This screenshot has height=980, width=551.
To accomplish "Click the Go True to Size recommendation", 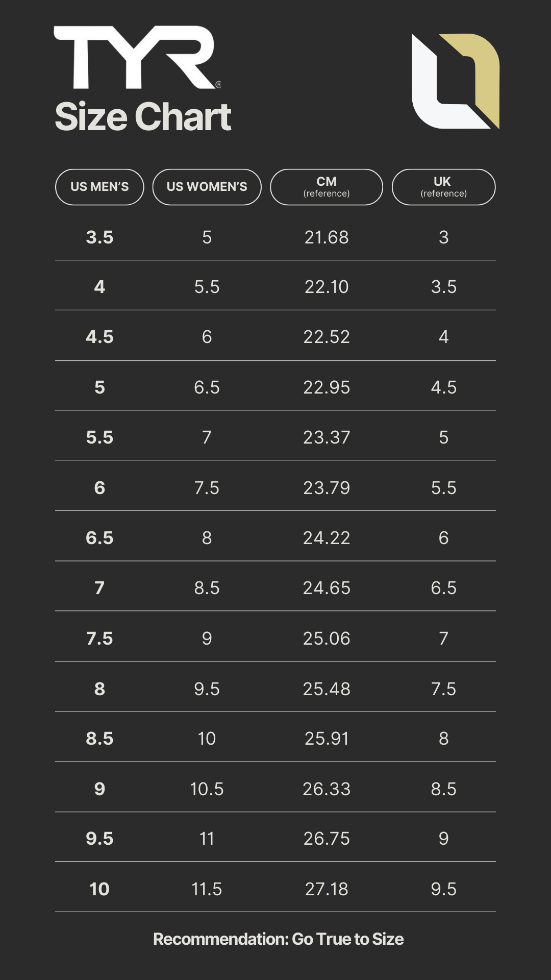I will point(278,939).
